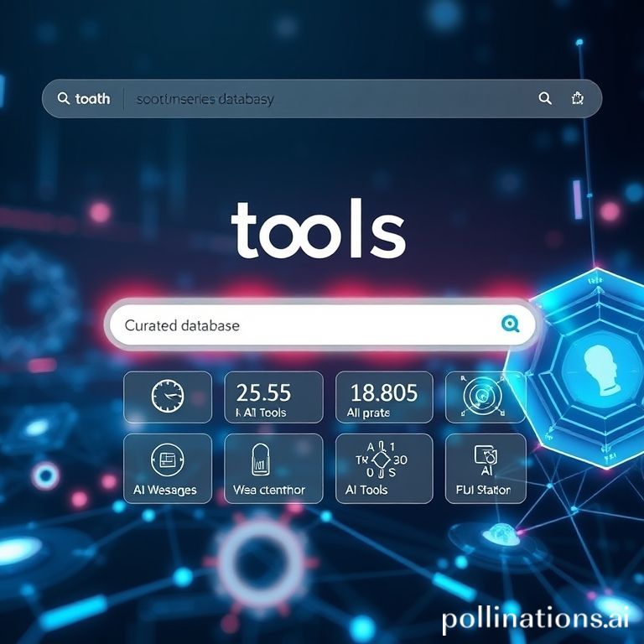The image size is (644, 644).
Task: Click the magnifier icon beside "toath"
Action: click(x=64, y=99)
